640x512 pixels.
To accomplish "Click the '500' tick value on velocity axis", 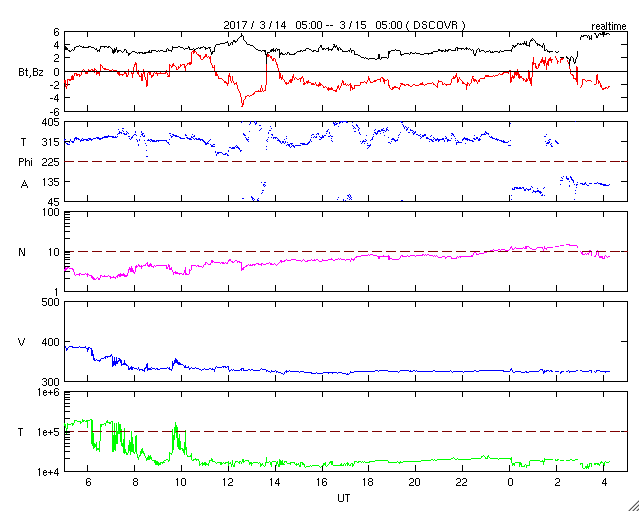I will [x=51, y=302].
